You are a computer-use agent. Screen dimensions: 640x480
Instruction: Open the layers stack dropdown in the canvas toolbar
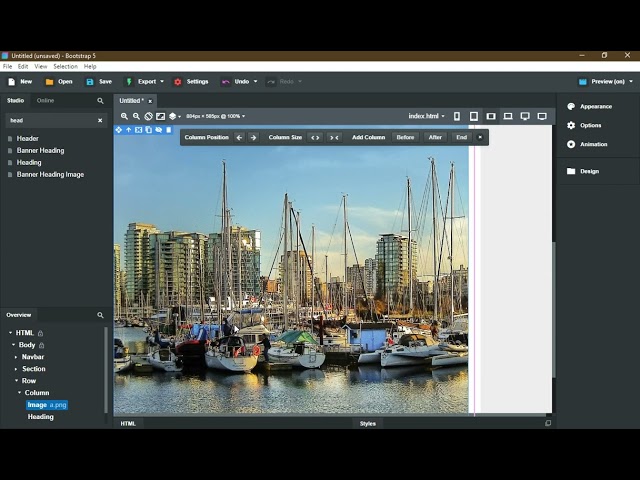[175, 116]
